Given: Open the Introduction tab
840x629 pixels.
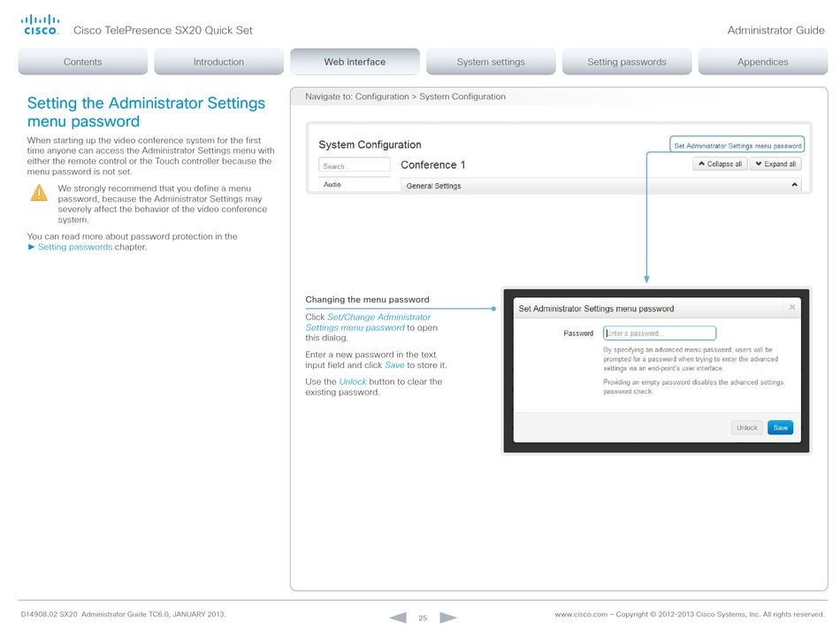Looking at the screenshot, I should pos(218,62).
